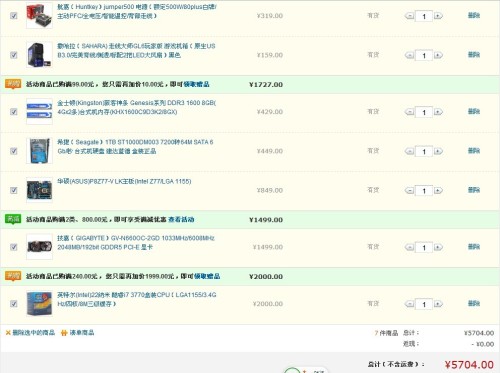This screenshot has width=500, height=373.
Task: Click the red ¥5704.00 grand total
Action: coord(469,365)
